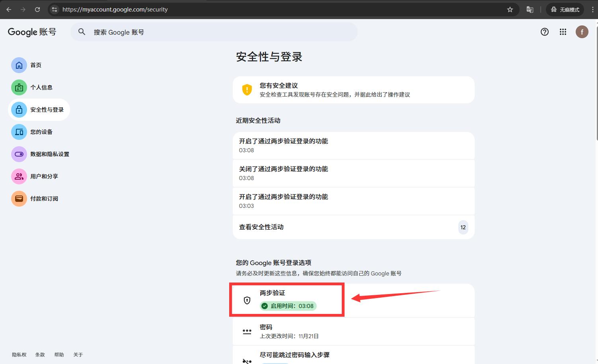Open the 密码 row
Screen dimensions: 598x364
354,331
